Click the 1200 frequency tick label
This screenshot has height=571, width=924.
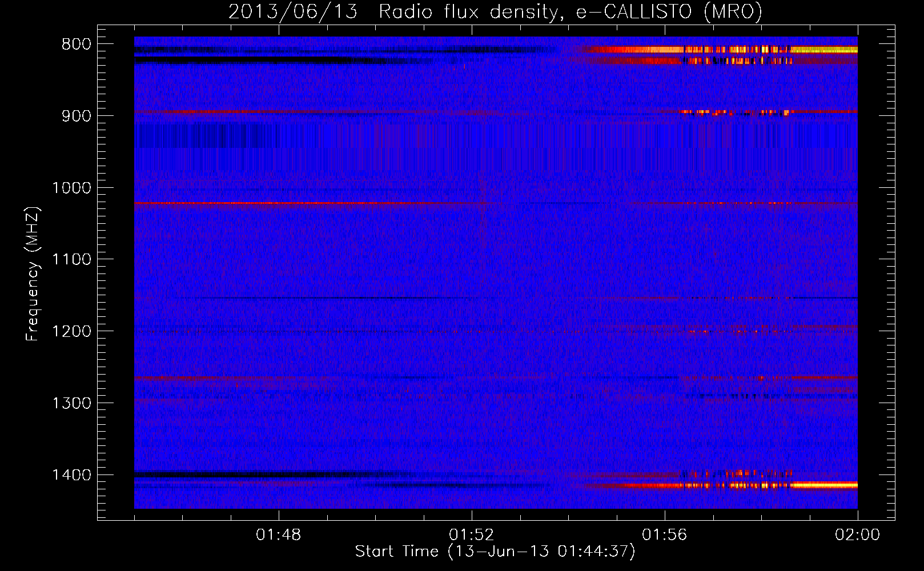pos(71,332)
